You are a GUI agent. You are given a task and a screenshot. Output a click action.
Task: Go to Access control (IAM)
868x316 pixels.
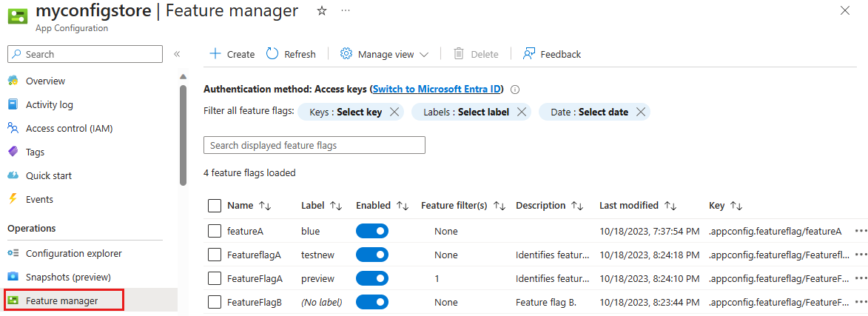(x=69, y=128)
